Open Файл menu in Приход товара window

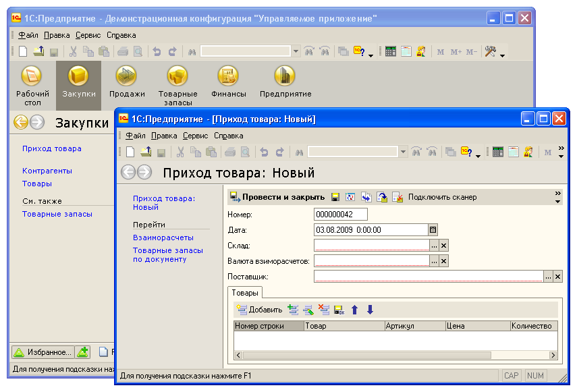[x=136, y=136]
